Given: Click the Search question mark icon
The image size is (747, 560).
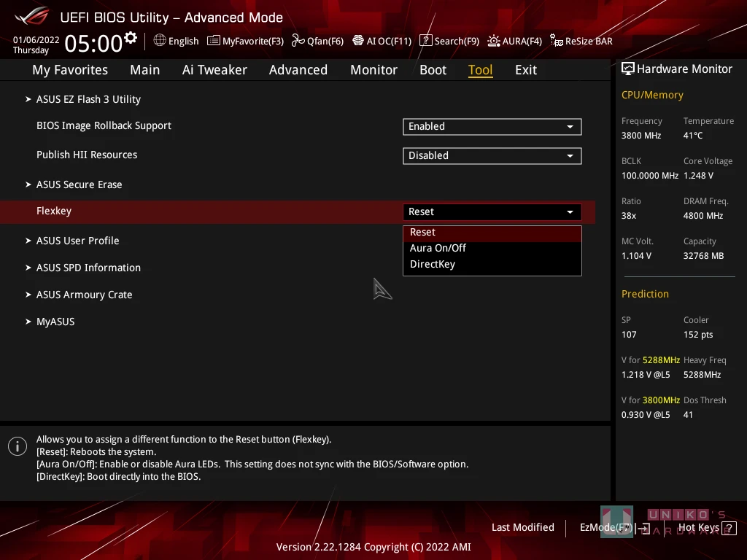Looking at the screenshot, I should pyautogui.click(x=425, y=41).
